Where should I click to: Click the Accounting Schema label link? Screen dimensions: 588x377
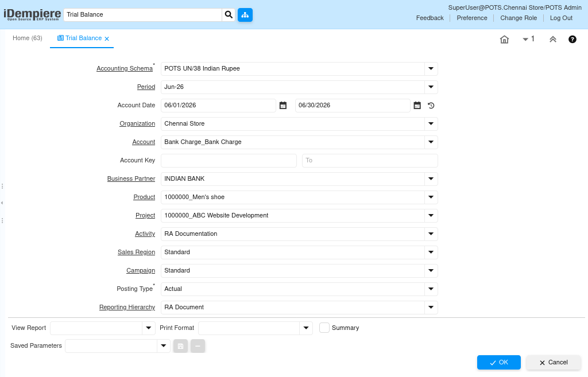125,69
